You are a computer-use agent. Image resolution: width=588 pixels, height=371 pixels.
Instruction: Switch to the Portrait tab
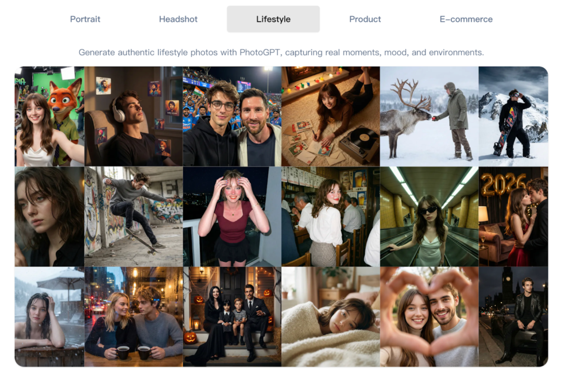pos(85,19)
